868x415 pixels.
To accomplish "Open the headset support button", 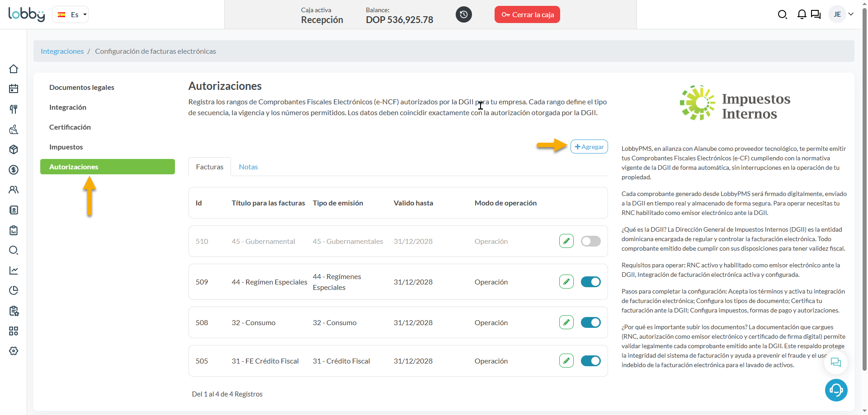I will tap(836, 390).
